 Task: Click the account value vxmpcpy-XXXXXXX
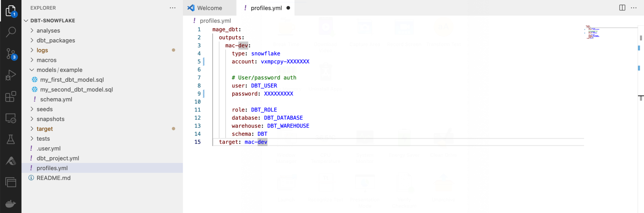pos(285,61)
